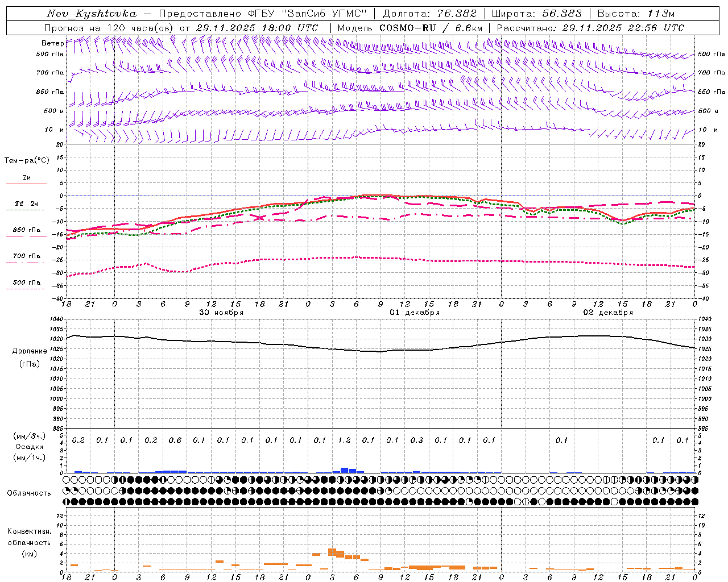Click the forecast start 29.11.2025 18:00 UTC
728x582 pixels.
(x=257, y=28)
